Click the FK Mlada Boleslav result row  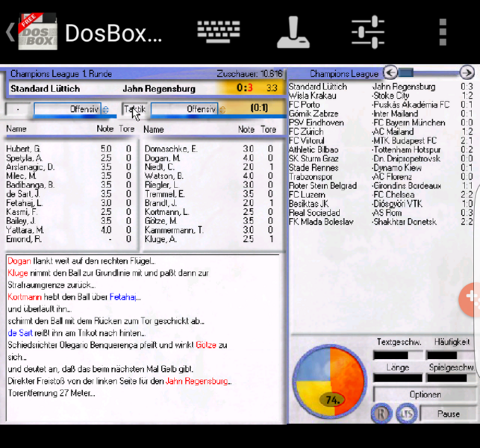pos(381,222)
